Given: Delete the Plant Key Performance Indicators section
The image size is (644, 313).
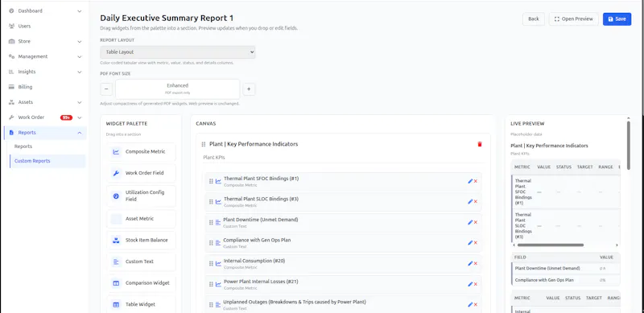Looking at the screenshot, I should [x=479, y=144].
